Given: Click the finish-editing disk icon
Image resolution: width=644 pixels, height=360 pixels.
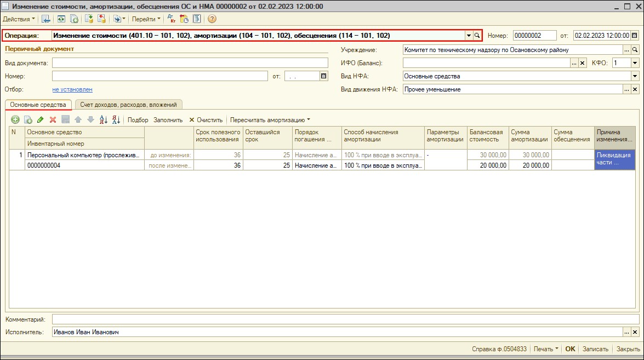Looking at the screenshot, I should point(65,120).
